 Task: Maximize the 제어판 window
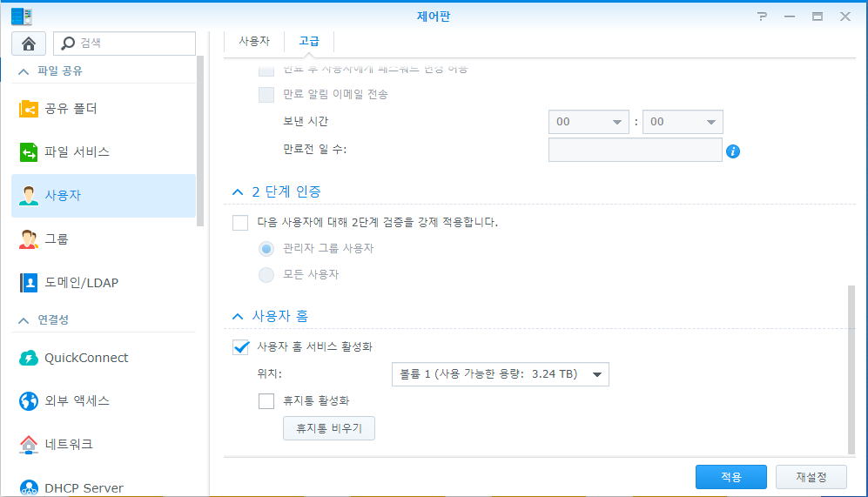click(x=818, y=17)
